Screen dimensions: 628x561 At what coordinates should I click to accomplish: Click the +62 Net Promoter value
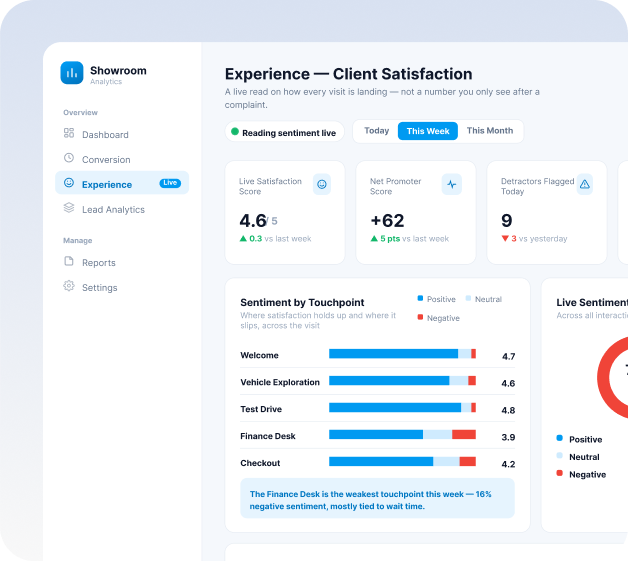point(387,221)
